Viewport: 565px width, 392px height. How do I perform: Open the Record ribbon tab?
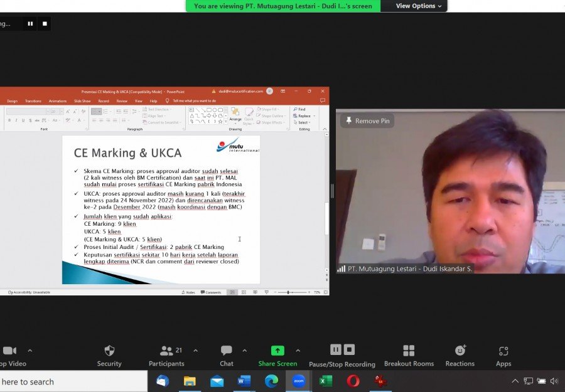(104, 101)
